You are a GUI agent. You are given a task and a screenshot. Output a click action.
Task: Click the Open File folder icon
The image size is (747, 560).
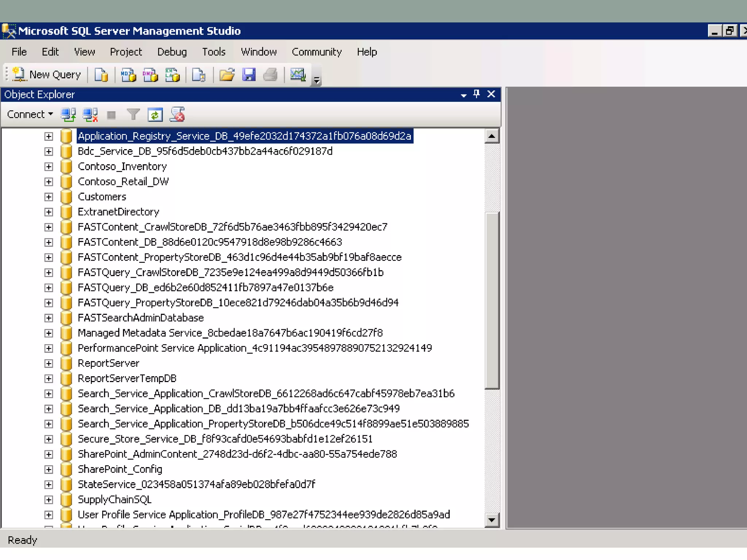click(227, 75)
